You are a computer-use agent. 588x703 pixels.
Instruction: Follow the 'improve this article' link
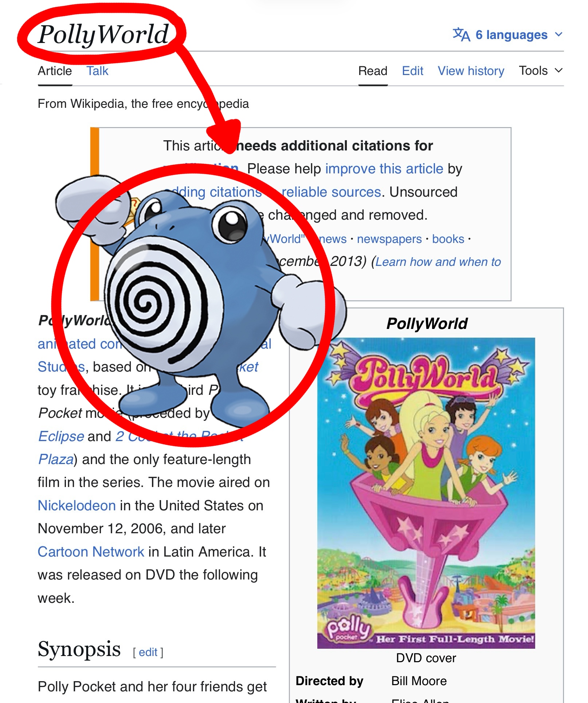[x=384, y=169]
